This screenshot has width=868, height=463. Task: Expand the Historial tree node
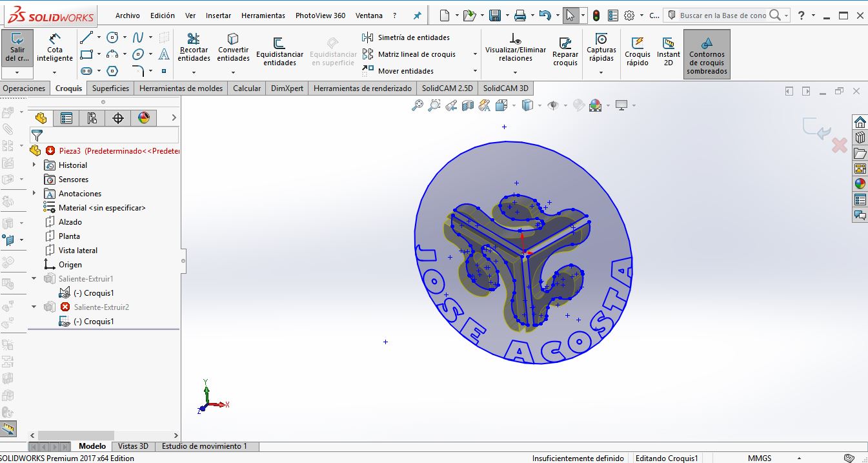click(34, 165)
